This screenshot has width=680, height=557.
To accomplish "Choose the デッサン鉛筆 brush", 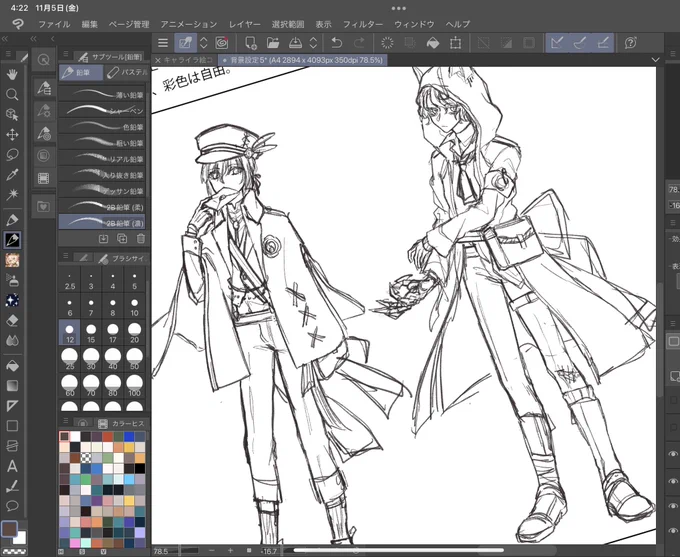I will point(102,190).
